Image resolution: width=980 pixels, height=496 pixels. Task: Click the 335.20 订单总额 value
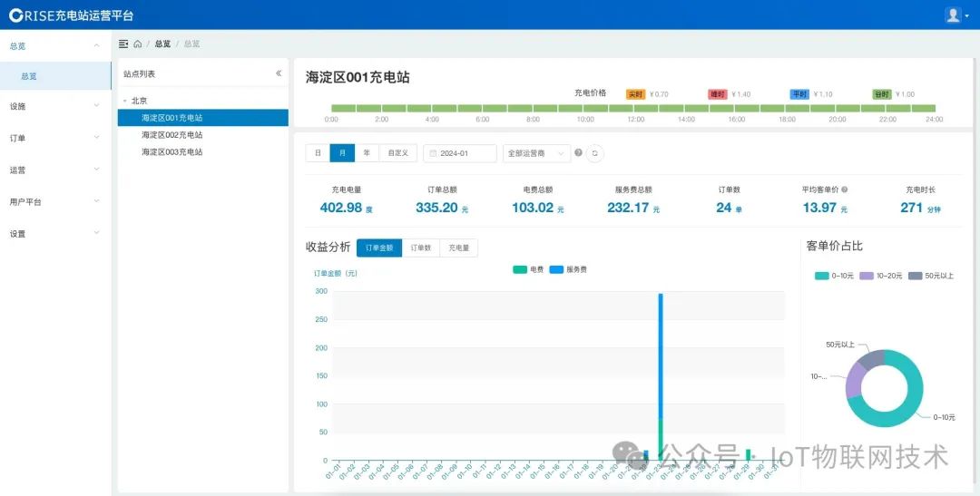click(x=436, y=208)
